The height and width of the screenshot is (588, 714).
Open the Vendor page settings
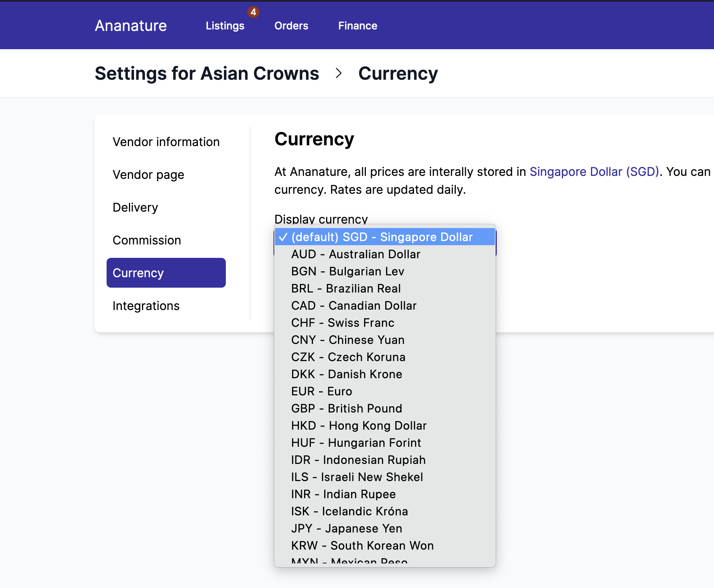(x=148, y=174)
